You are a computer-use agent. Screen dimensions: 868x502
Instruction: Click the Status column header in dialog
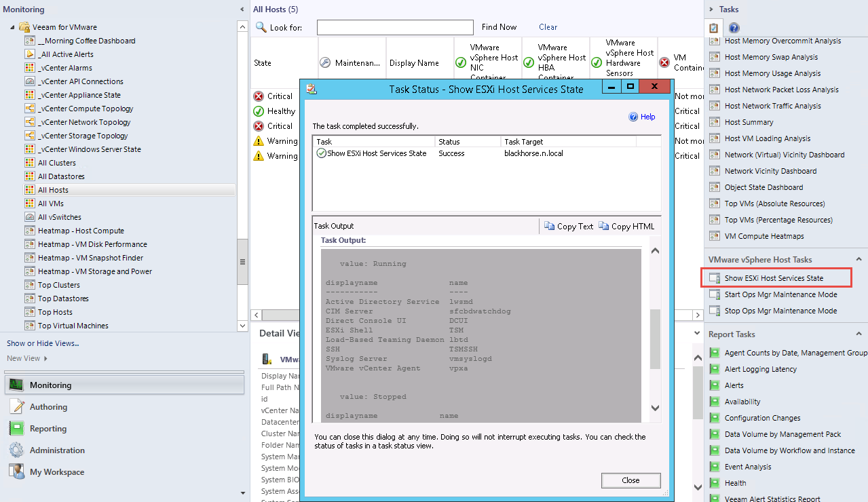[x=468, y=142]
